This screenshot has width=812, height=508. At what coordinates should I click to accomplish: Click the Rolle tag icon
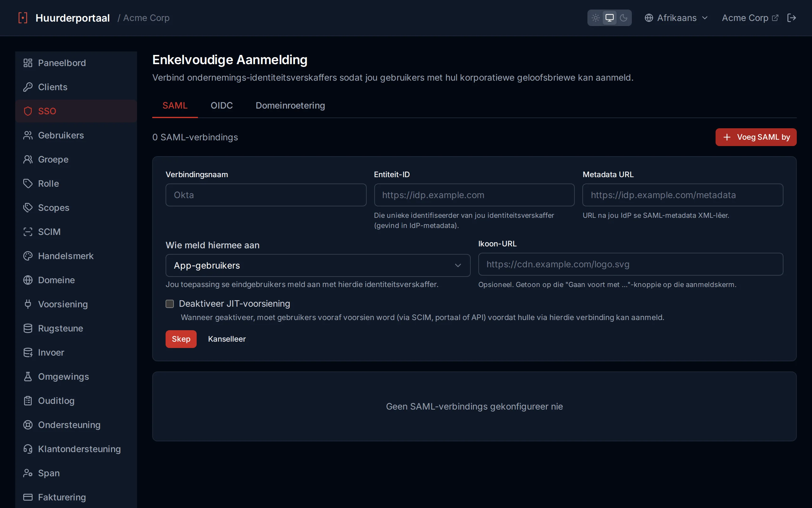pos(28,184)
